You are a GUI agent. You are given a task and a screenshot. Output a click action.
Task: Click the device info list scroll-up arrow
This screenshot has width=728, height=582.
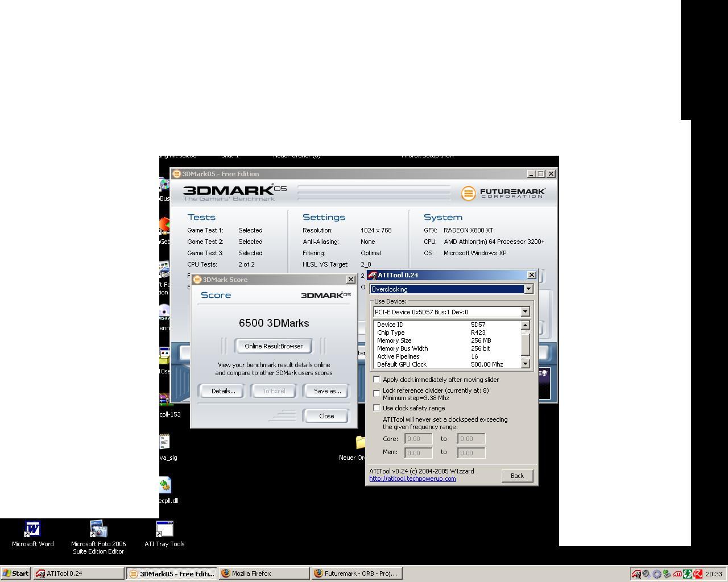[525, 325]
